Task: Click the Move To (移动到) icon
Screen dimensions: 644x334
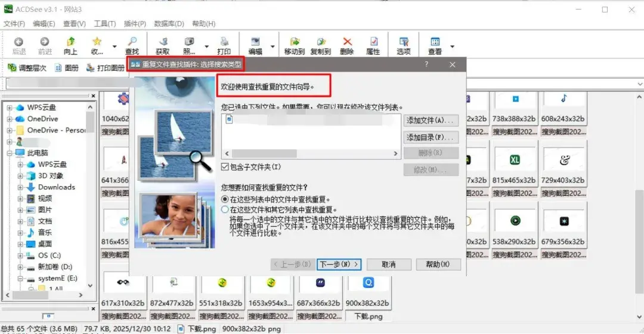Action: coord(295,45)
